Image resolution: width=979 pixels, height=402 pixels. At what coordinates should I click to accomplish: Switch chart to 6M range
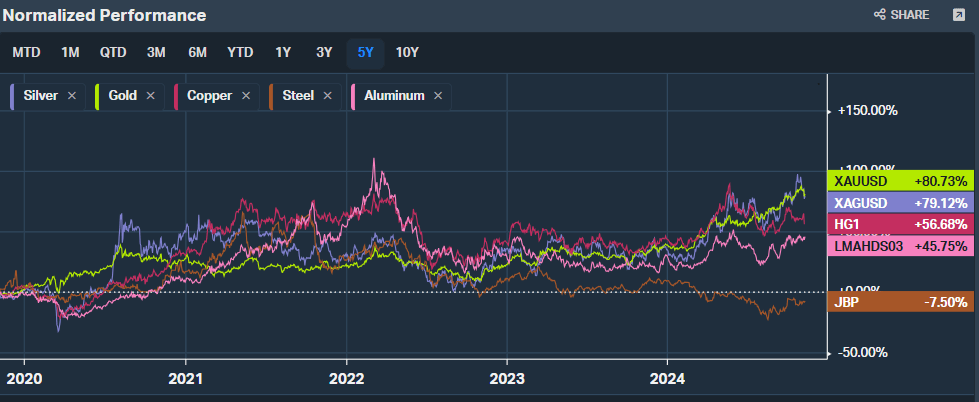click(x=197, y=53)
